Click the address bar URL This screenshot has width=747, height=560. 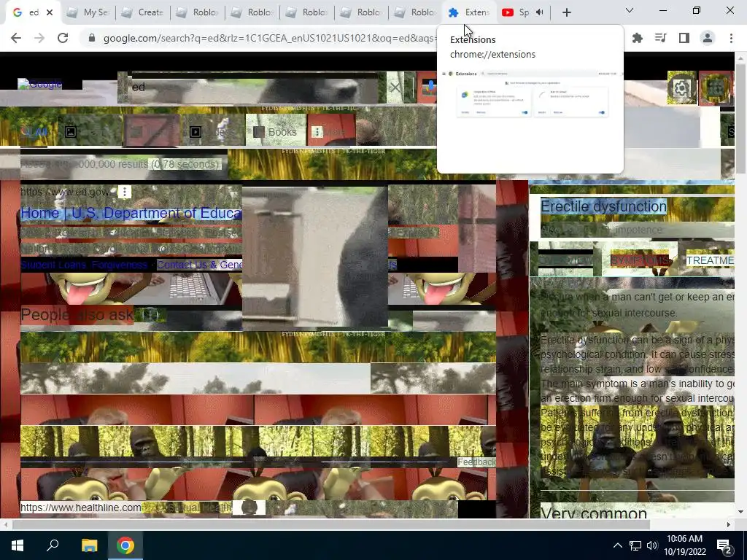coord(269,38)
